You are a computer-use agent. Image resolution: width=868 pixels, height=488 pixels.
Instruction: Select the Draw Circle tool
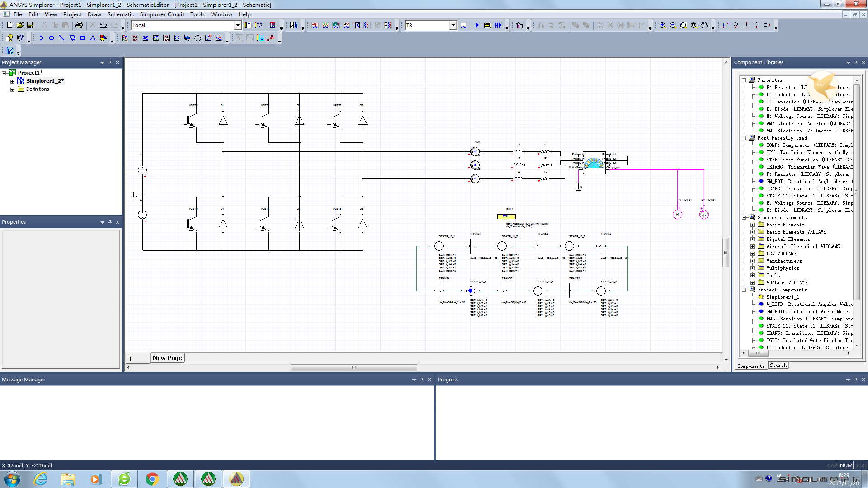pos(52,38)
